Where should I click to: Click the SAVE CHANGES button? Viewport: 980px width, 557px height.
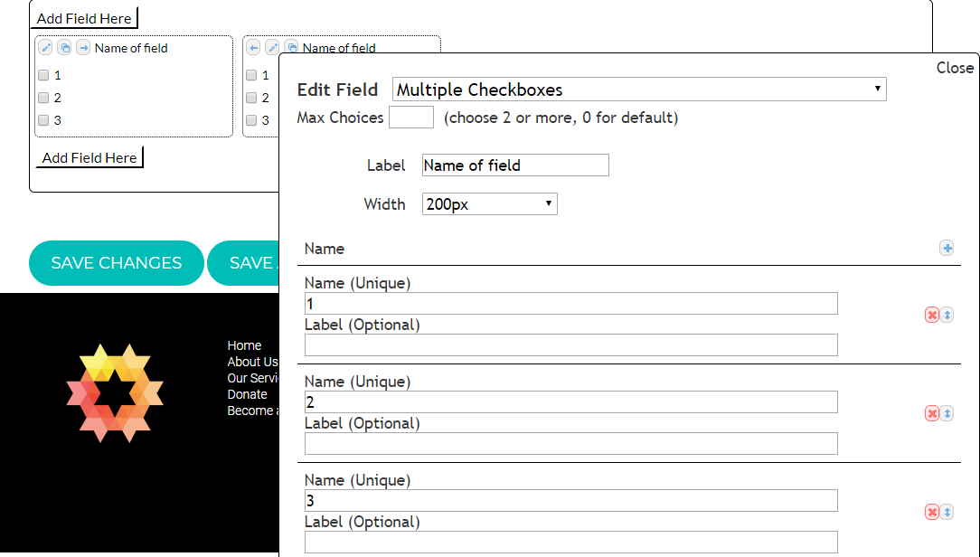116,263
